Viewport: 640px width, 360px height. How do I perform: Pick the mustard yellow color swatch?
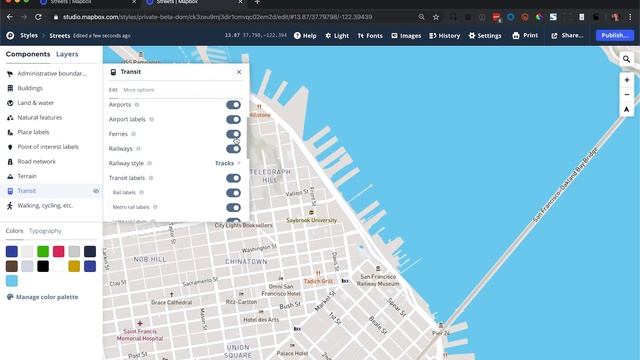[74, 266]
